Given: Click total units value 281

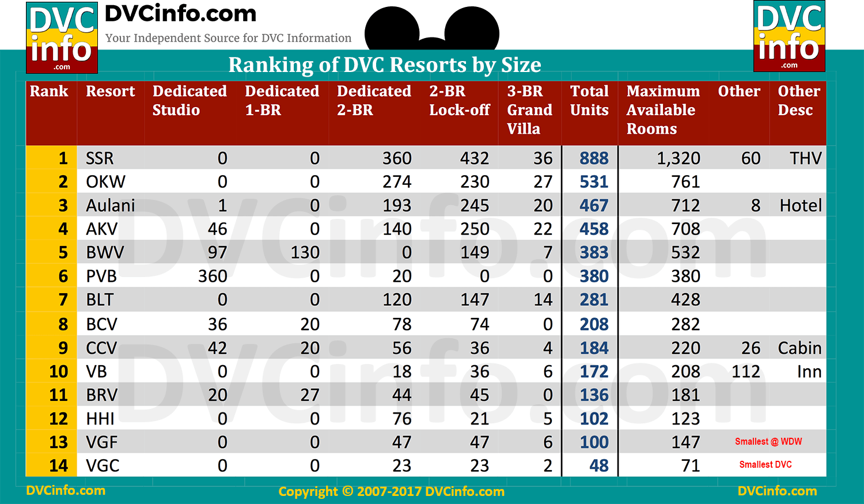Looking at the screenshot, I should point(594,300).
